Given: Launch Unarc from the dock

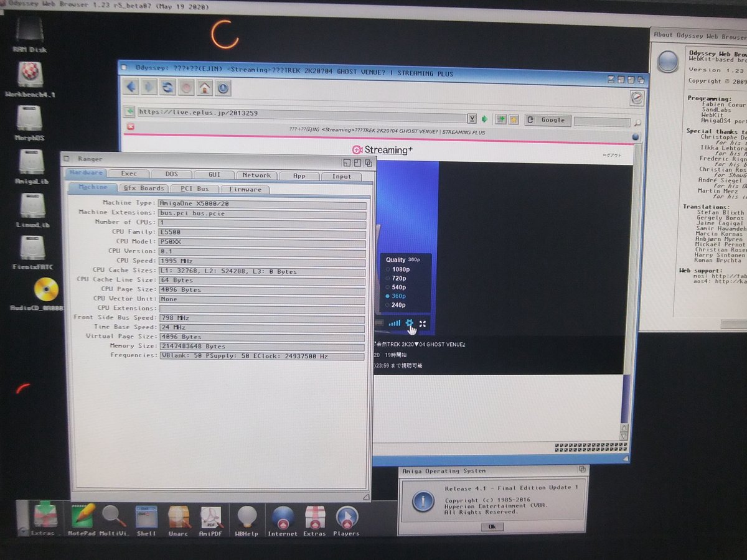Looking at the screenshot, I should click(x=179, y=520).
